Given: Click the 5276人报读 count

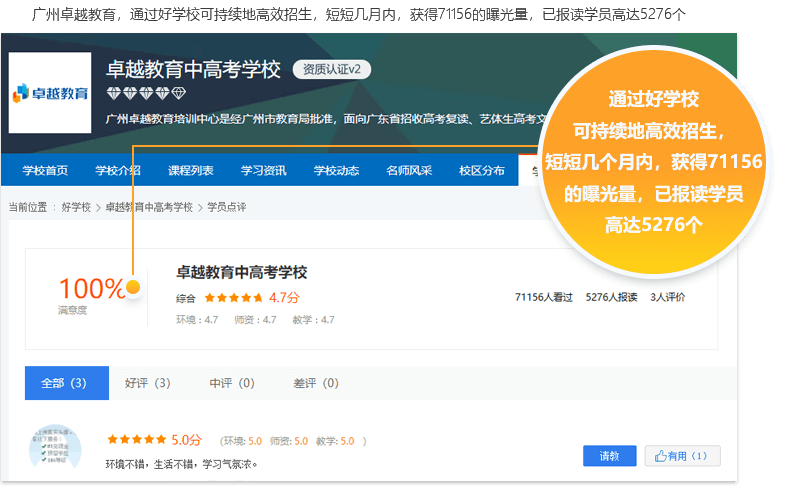Looking at the screenshot, I should click(611, 297).
